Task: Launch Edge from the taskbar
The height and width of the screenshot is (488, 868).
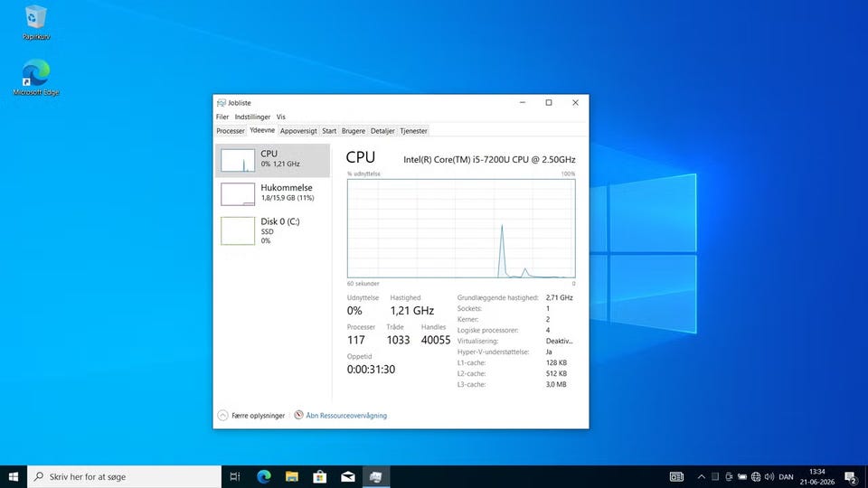Action: (x=264, y=476)
